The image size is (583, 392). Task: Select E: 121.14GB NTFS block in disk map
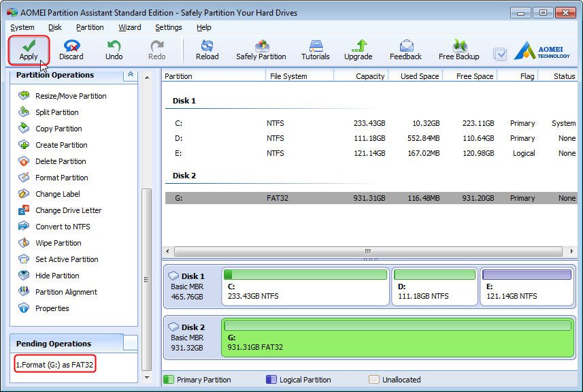[x=527, y=287]
